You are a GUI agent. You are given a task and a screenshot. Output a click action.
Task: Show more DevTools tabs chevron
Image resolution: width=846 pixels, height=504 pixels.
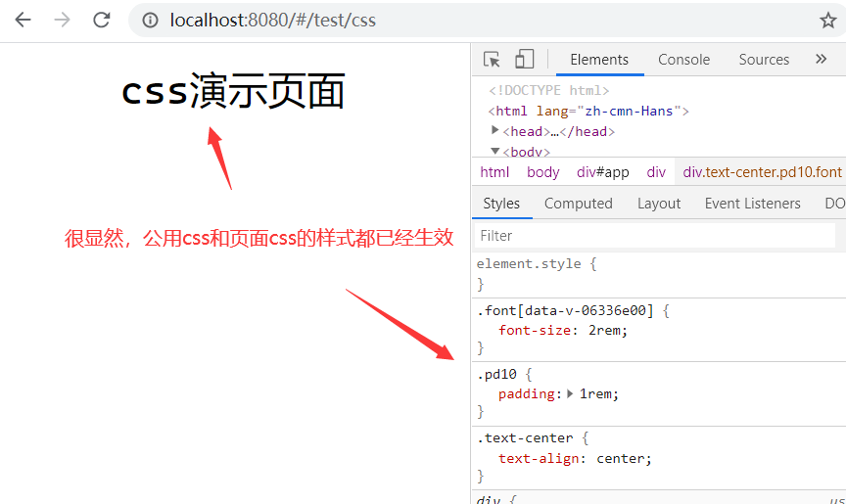[x=821, y=60]
